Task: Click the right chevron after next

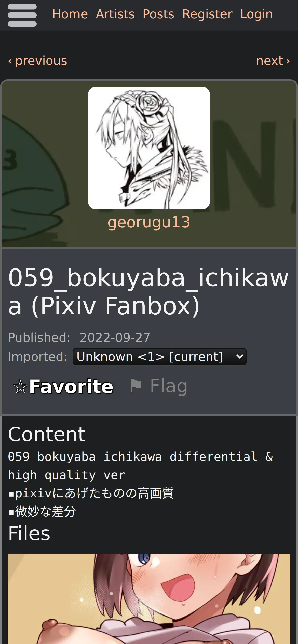Action: coord(288,61)
